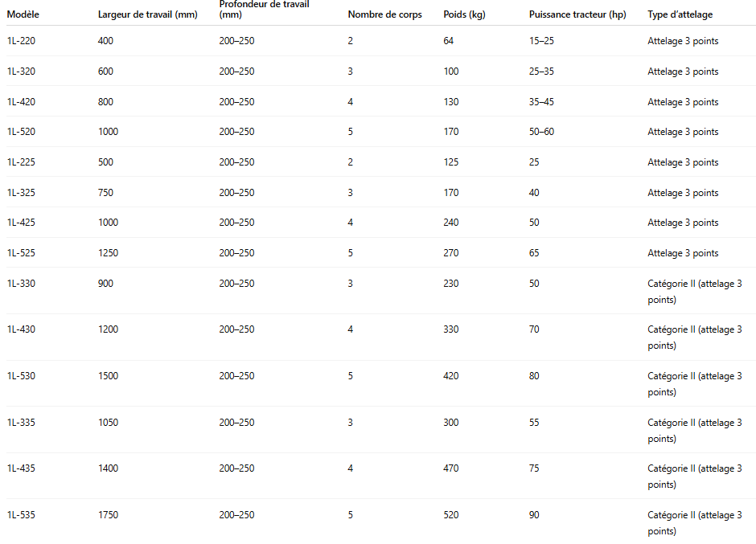Click the 1L-330 model cell
The height and width of the screenshot is (544, 756).
(21, 284)
